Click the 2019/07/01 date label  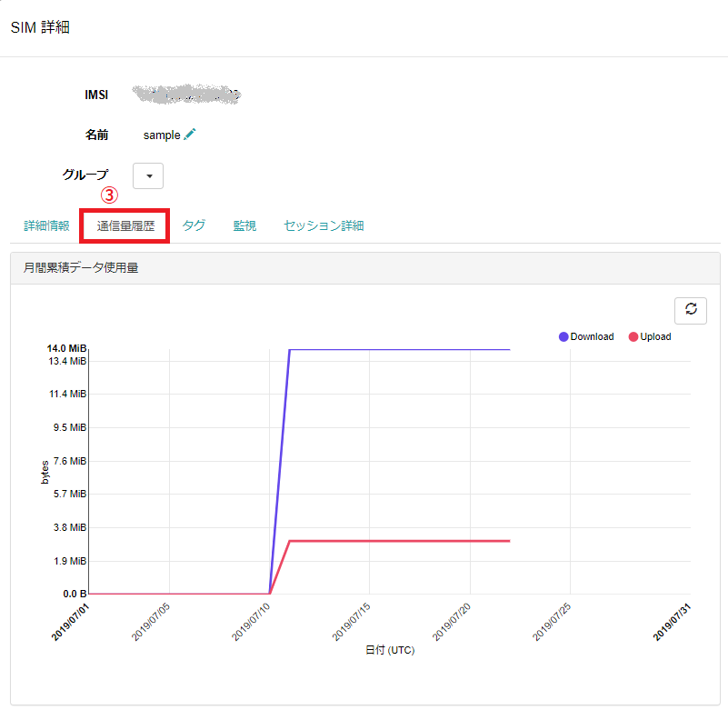tap(70, 622)
